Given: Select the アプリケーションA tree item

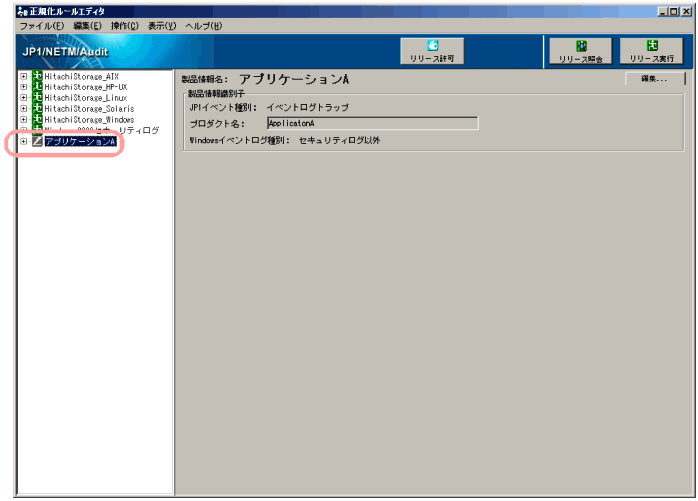Looking at the screenshot, I should (x=81, y=141).
